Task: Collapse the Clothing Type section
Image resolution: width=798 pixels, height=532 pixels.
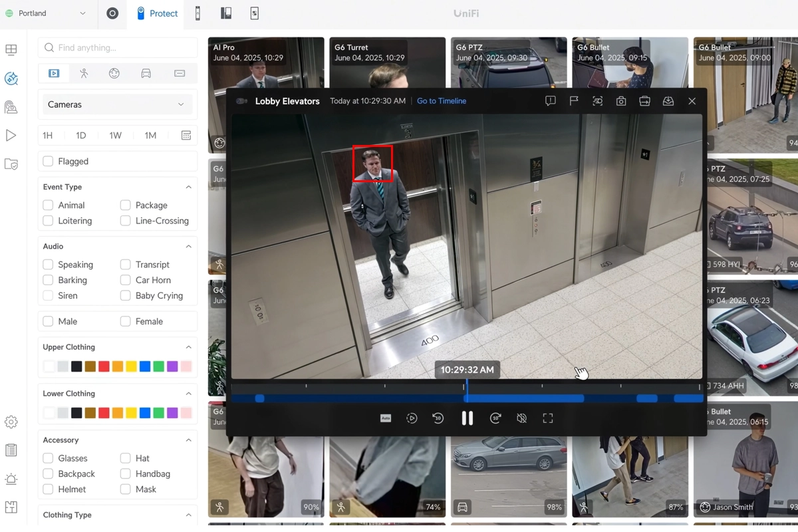Action: [188, 515]
